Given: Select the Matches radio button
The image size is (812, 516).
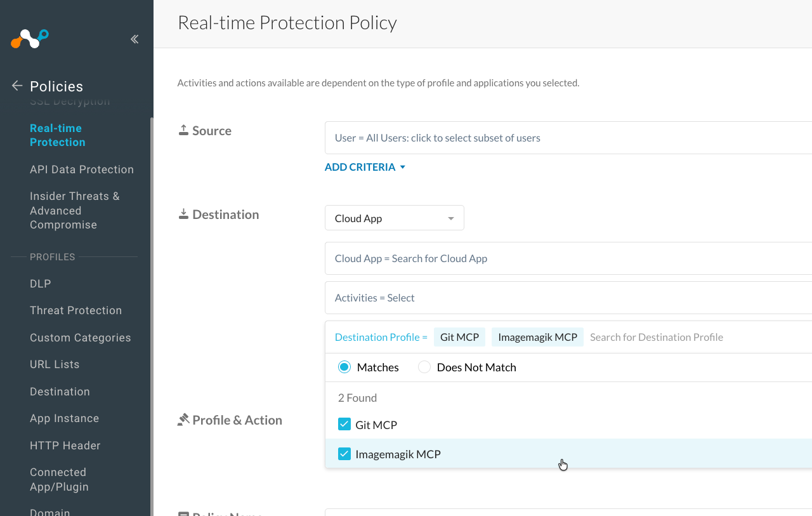Looking at the screenshot, I should click(344, 367).
